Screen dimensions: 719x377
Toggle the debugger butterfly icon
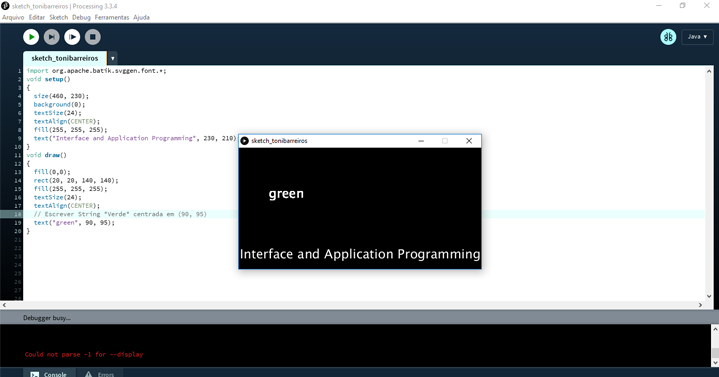coord(668,37)
